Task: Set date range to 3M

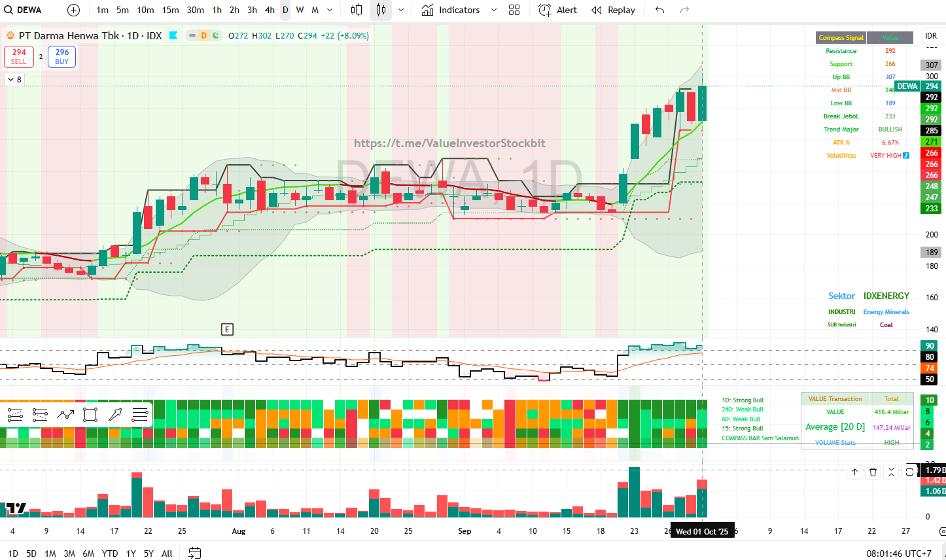Action: (69, 553)
